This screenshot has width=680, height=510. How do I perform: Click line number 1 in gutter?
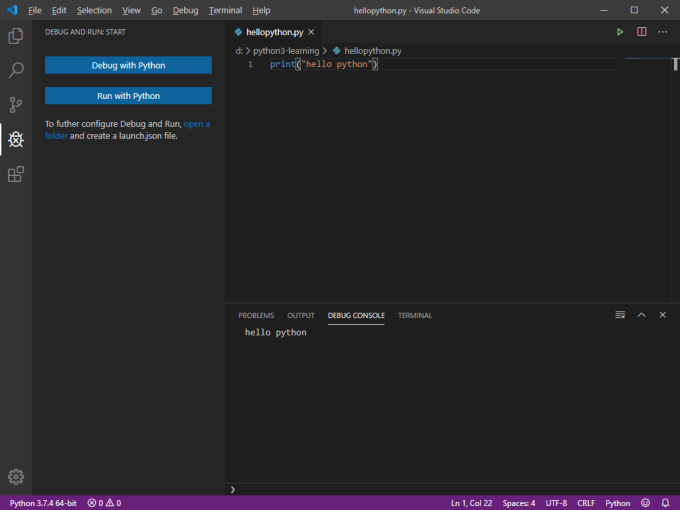[x=250, y=64]
